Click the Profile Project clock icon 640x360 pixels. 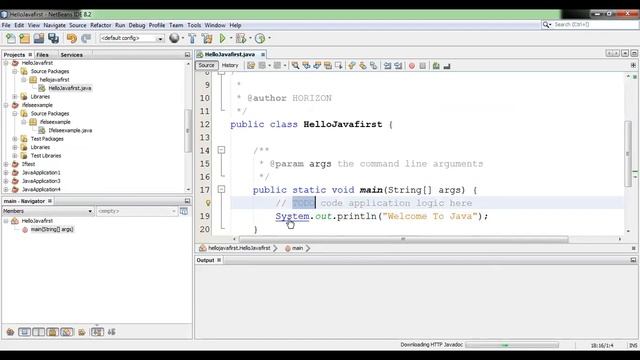point(260,38)
